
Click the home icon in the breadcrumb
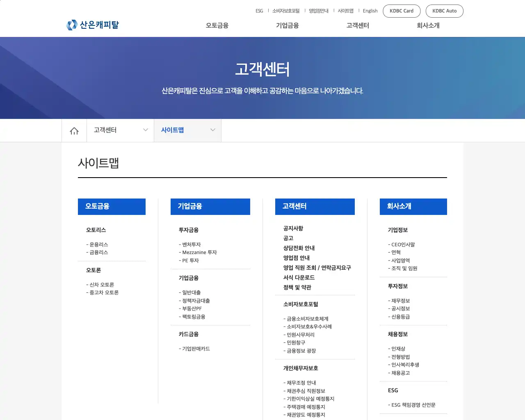click(x=74, y=130)
